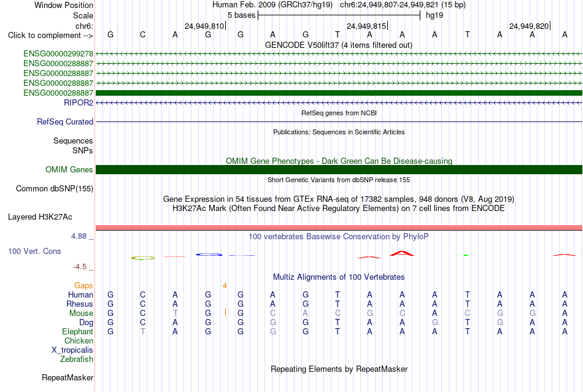This screenshot has height=392, width=583.
Task: Select the Human species label
Action: click(x=80, y=295)
